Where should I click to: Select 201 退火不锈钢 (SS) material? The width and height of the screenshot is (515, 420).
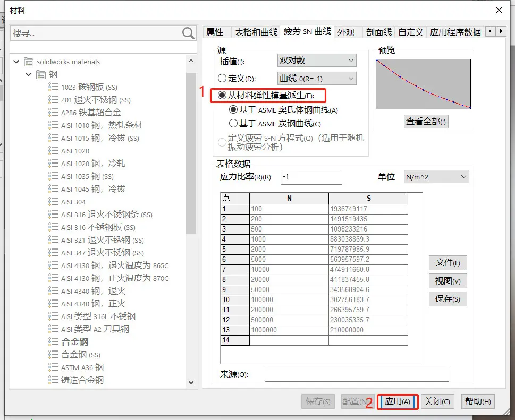tap(96, 100)
